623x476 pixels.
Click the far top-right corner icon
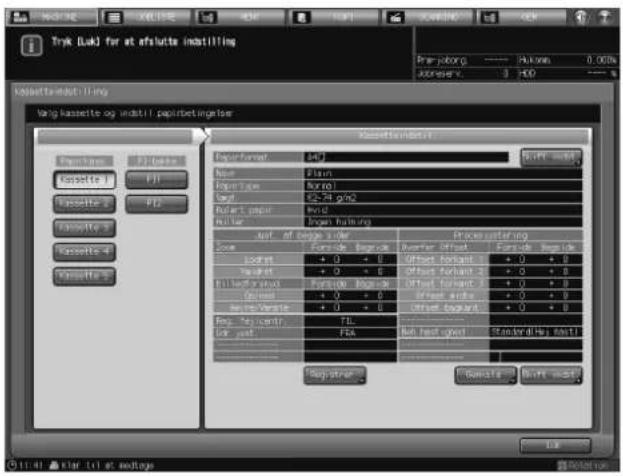click(x=605, y=17)
